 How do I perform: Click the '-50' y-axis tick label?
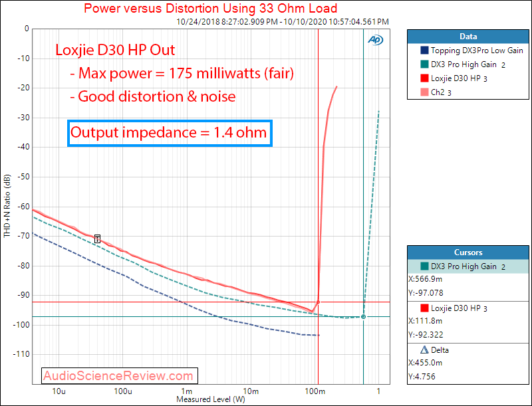pyautogui.click(x=23, y=177)
